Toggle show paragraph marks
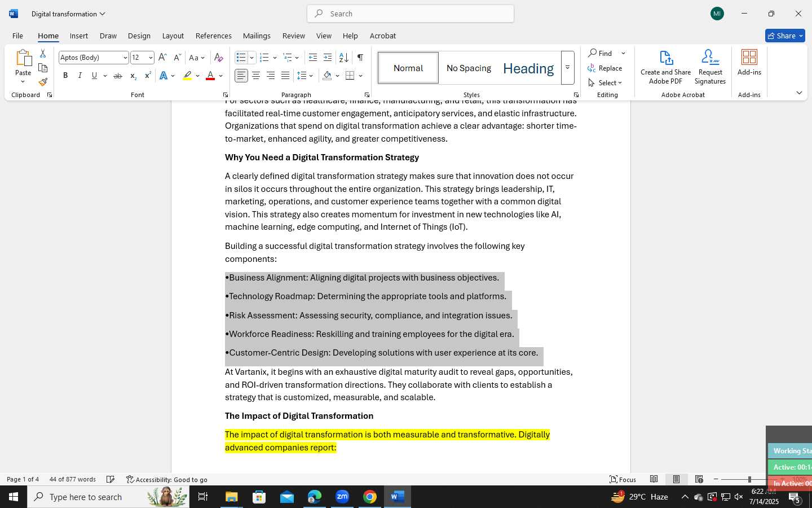 coord(360,58)
